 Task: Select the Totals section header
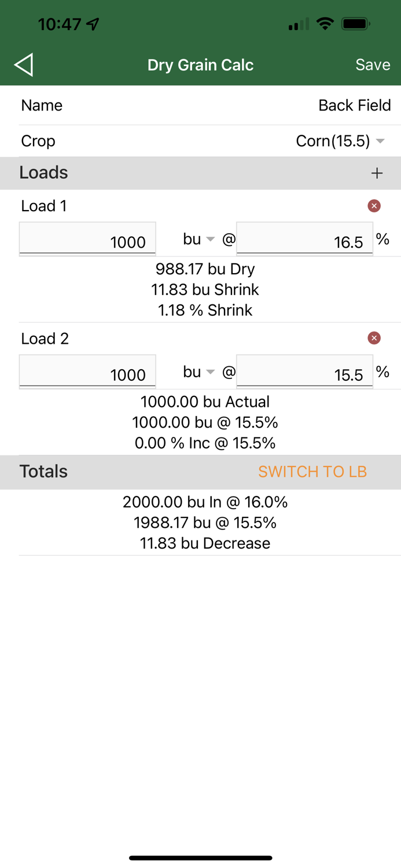[x=43, y=471]
